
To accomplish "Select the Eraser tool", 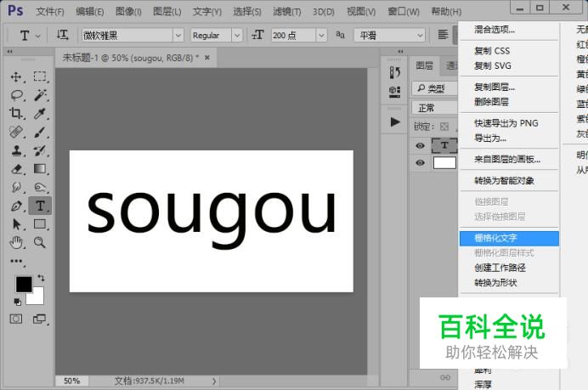I will pyautogui.click(x=16, y=169).
